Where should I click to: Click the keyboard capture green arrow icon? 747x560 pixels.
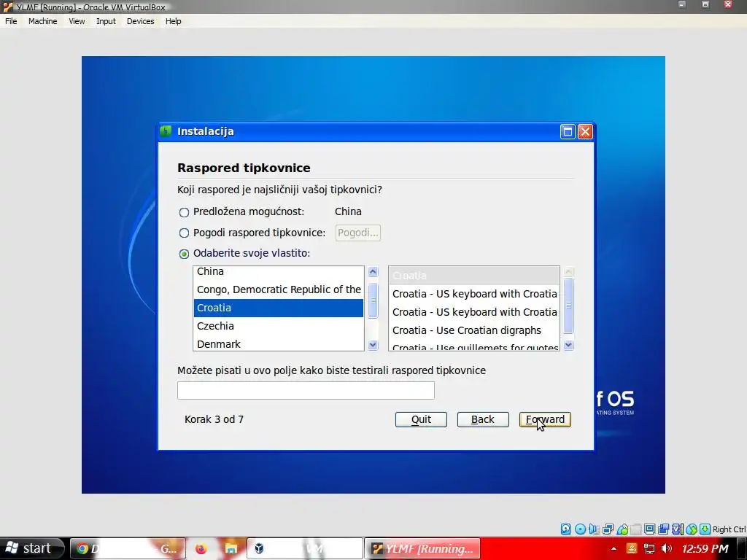tap(705, 529)
